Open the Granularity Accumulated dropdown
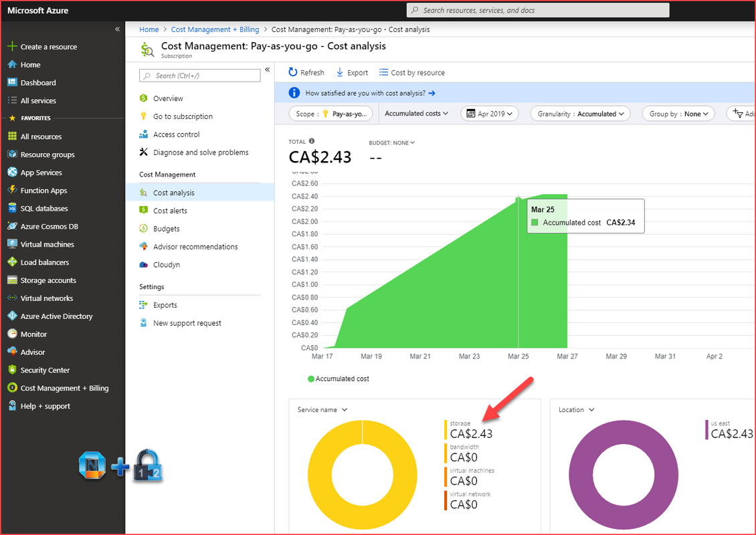The height and width of the screenshot is (535, 756). [x=581, y=114]
